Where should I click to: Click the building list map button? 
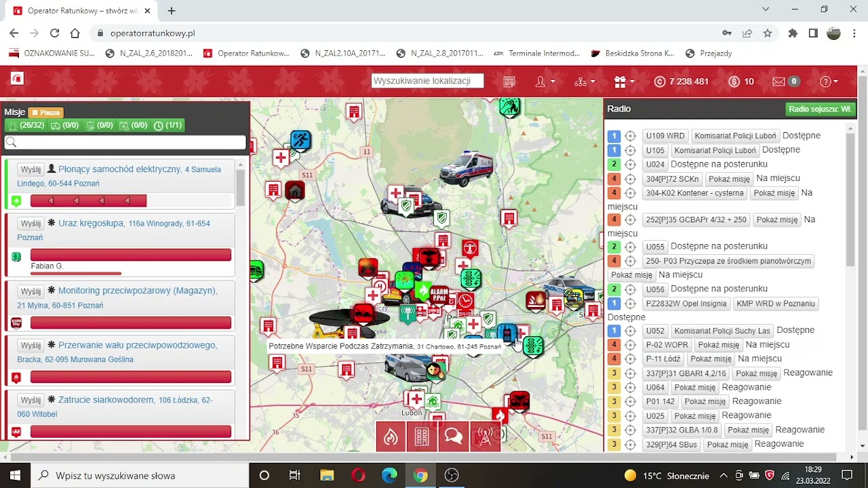click(422, 436)
